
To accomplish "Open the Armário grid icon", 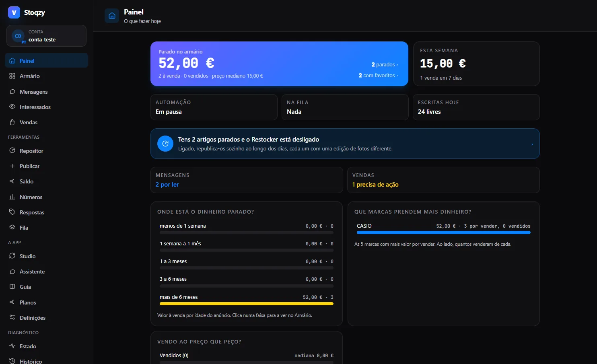I will (x=12, y=76).
